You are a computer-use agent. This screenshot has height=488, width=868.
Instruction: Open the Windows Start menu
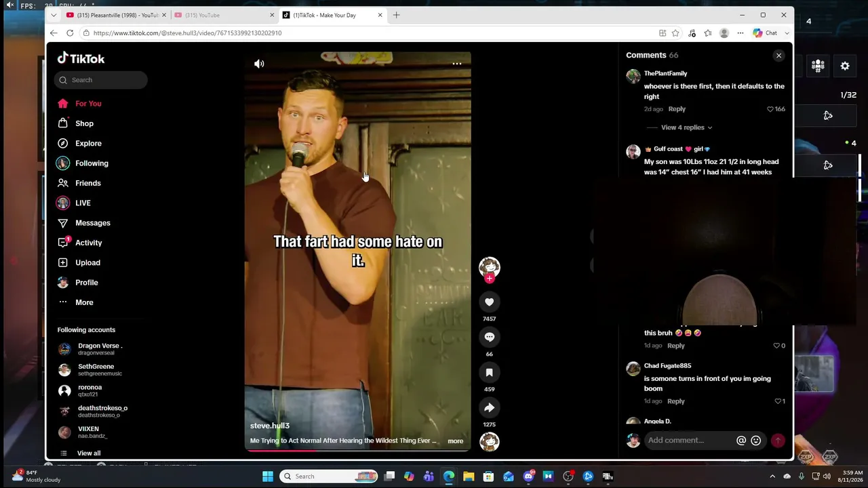point(268,476)
